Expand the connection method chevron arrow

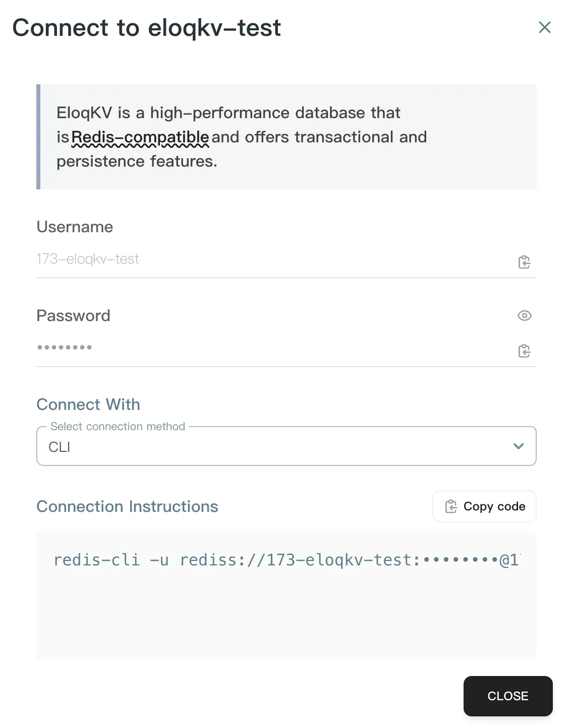coord(518,446)
